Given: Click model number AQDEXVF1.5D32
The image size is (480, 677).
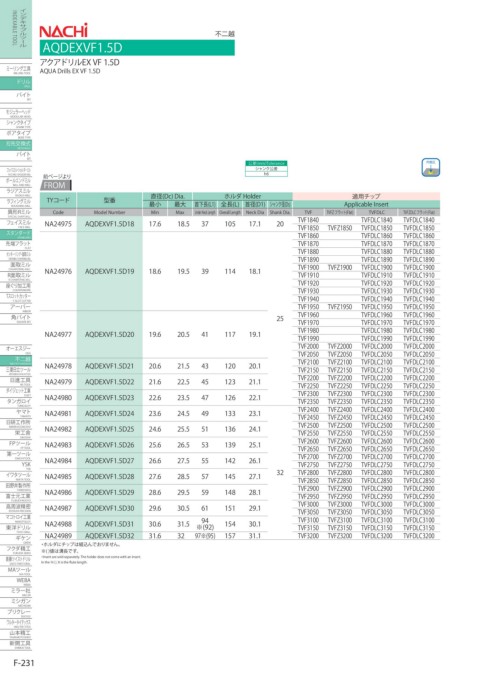Looking at the screenshot, I should [110, 536].
